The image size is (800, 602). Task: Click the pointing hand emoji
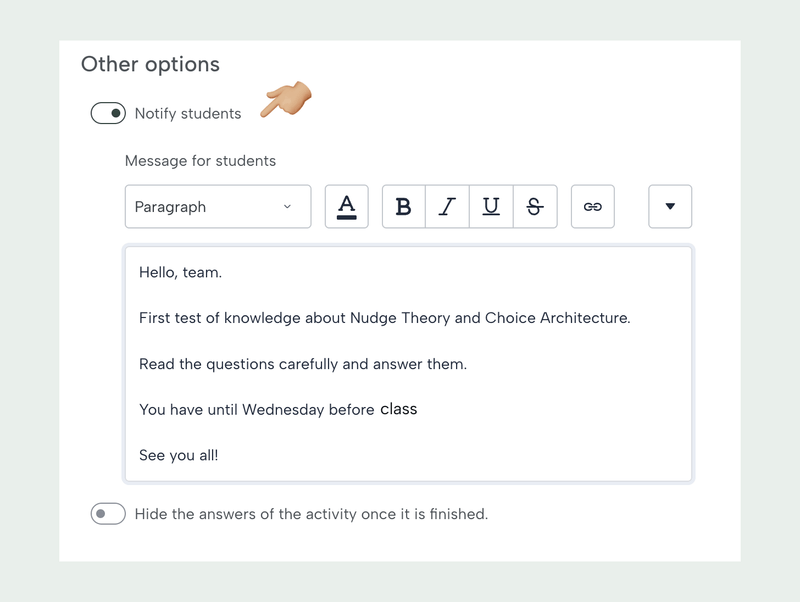[287, 100]
